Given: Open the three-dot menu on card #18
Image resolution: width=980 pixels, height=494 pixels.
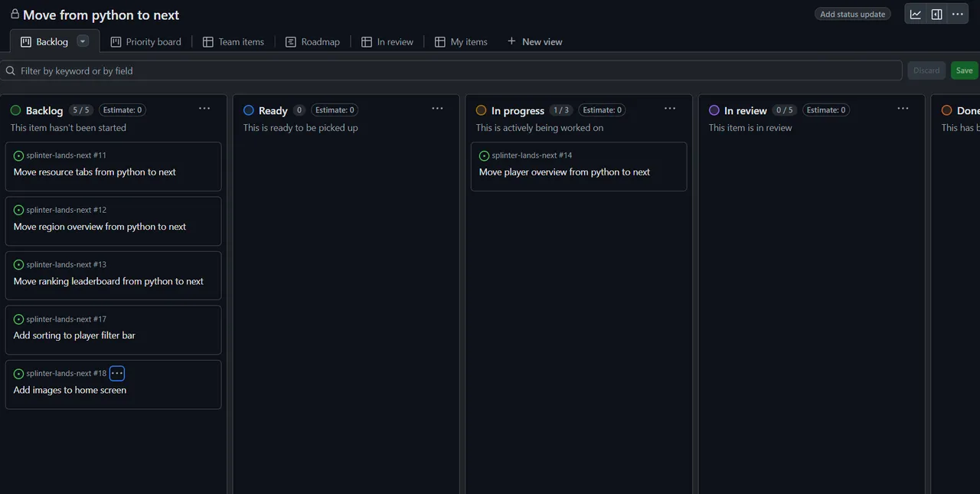Looking at the screenshot, I should 117,373.
